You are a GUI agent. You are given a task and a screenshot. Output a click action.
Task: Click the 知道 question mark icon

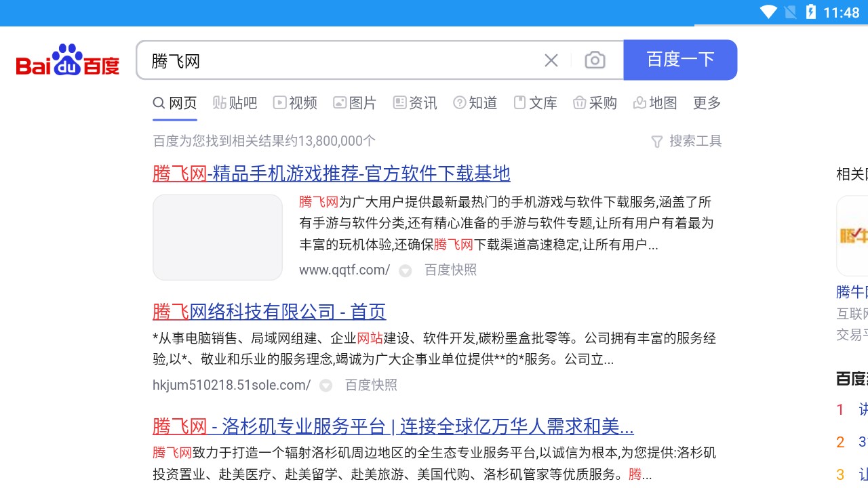coord(460,102)
